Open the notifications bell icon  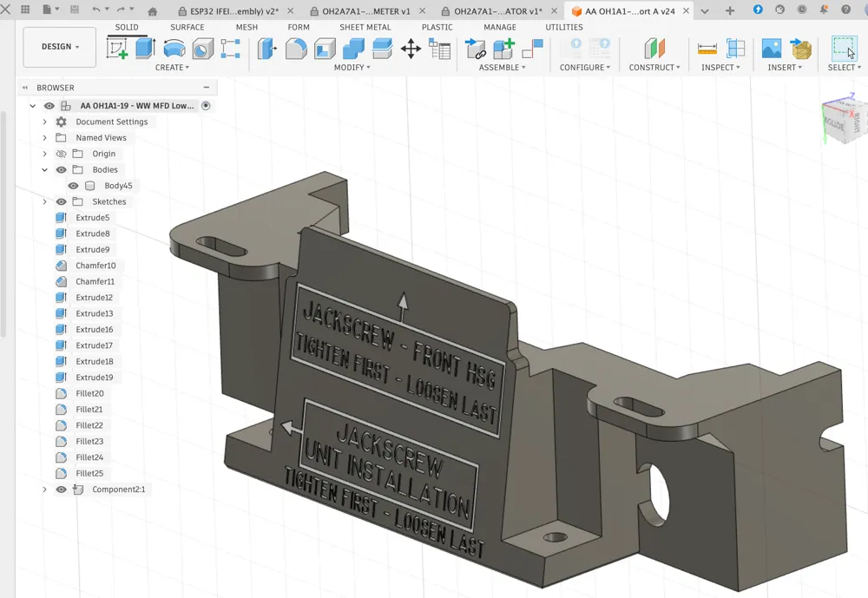click(x=824, y=10)
